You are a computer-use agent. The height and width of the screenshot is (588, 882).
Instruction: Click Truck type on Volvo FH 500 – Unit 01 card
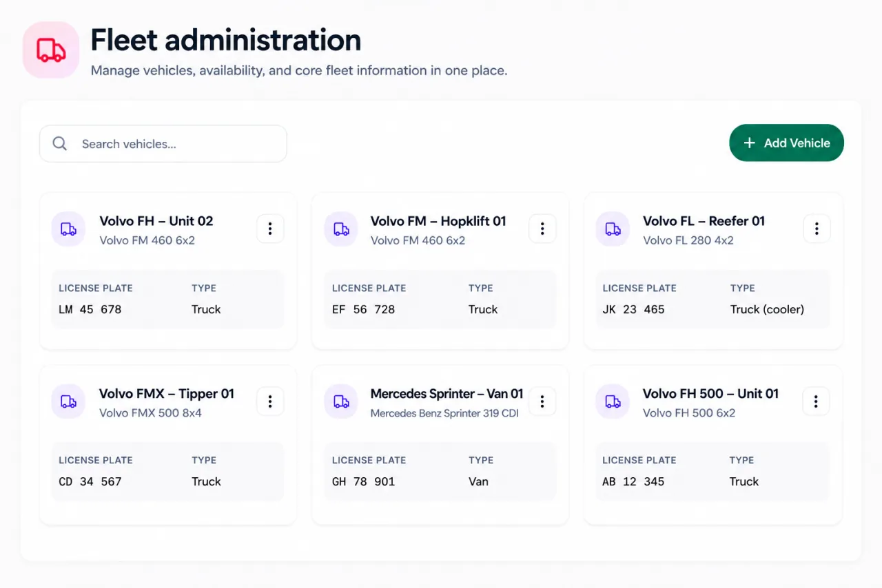click(x=744, y=481)
